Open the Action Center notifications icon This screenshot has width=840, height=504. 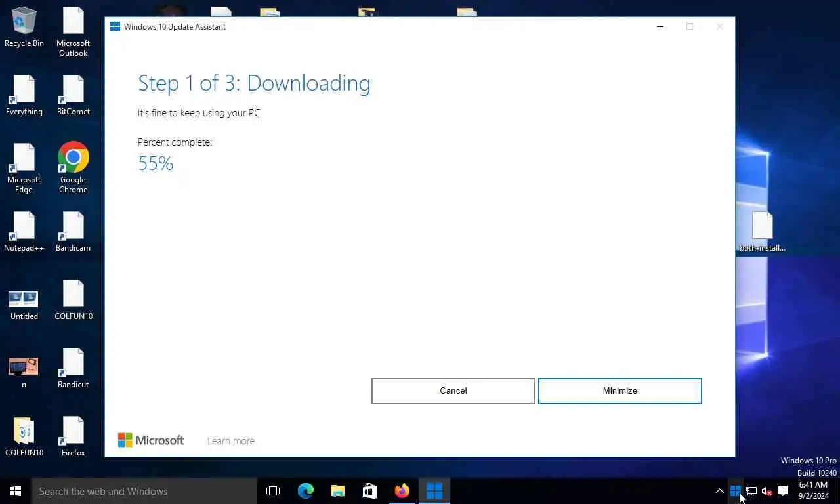tap(783, 491)
